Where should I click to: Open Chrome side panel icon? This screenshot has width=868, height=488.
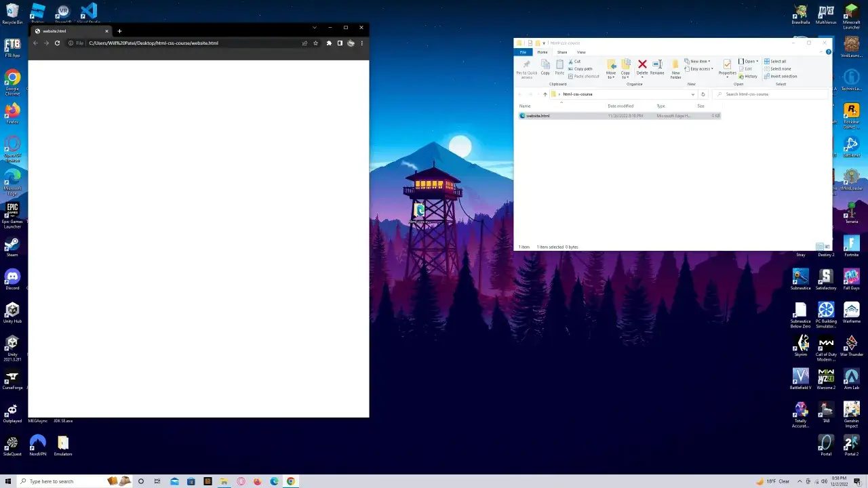coord(340,43)
